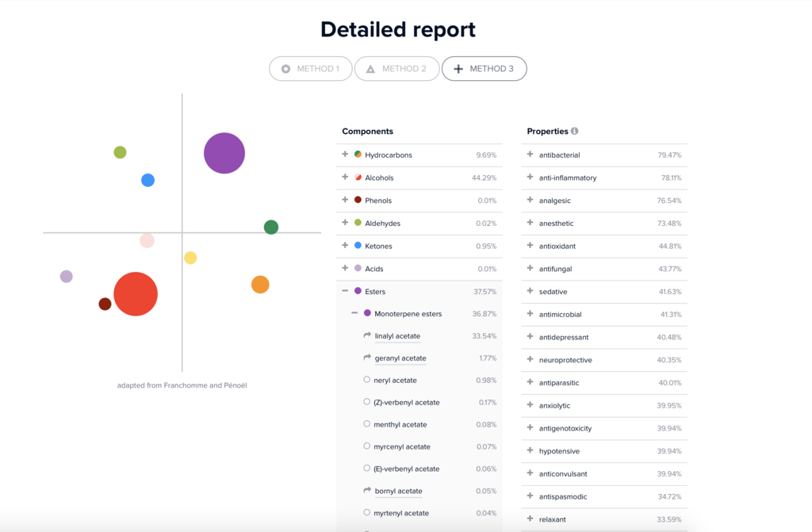Click the arrow icon beside geranyl acetate

pos(367,358)
